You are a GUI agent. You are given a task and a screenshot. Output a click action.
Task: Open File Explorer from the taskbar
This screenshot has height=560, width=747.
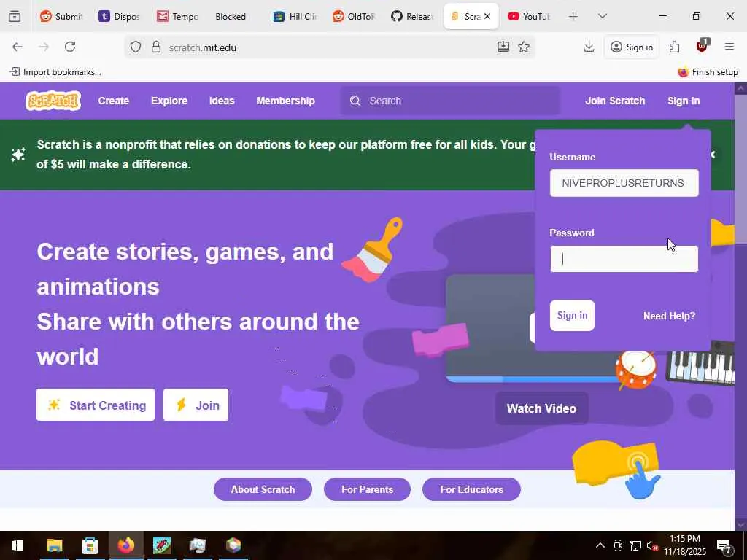click(54, 545)
